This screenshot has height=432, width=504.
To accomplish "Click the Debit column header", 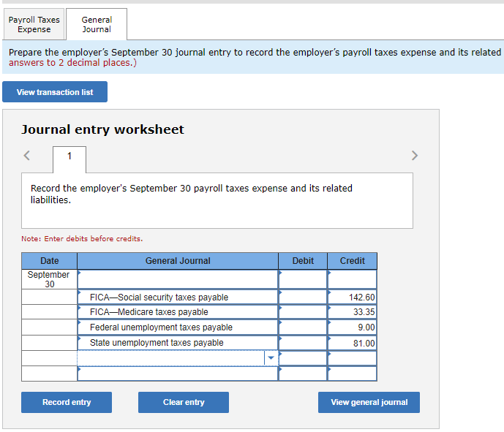I will coord(303,261).
